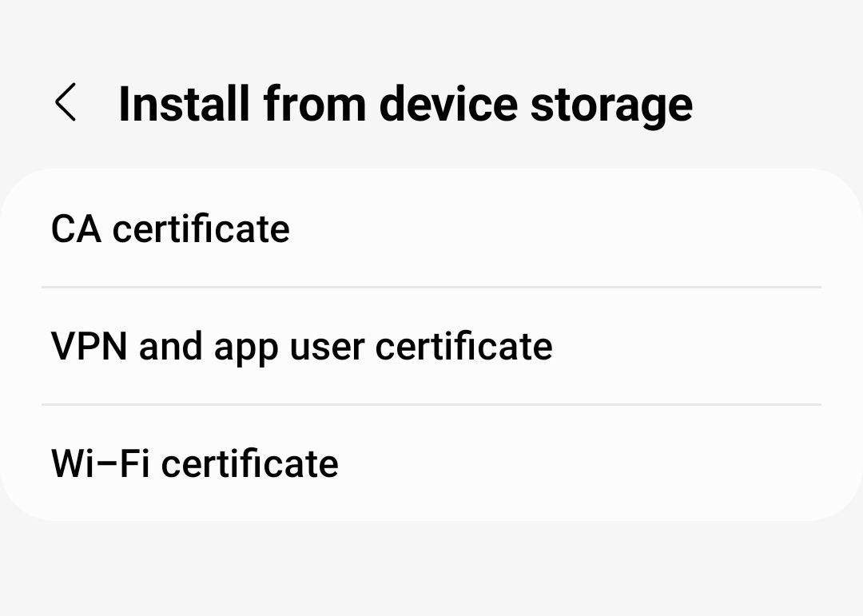Viewport: 863px width, 616px height.
Task: Click the "VPN and app user certificate" label
Action: click(x=301, y=346)
